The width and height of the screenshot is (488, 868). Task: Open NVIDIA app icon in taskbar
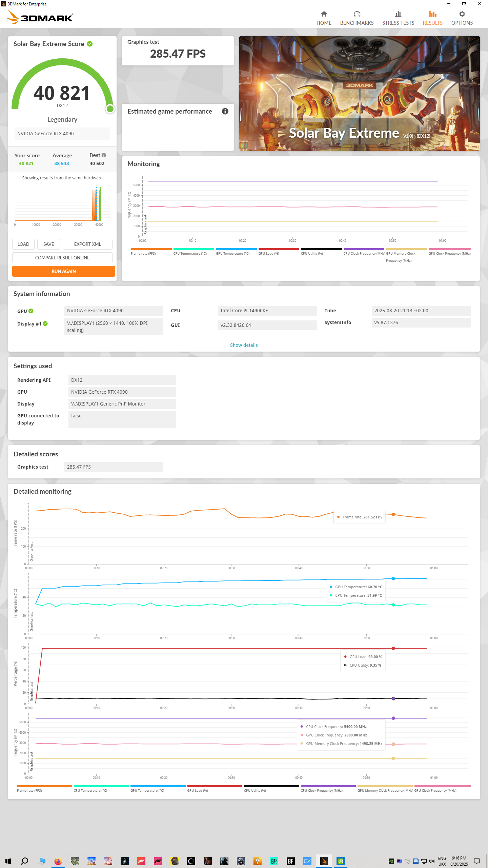340,861
